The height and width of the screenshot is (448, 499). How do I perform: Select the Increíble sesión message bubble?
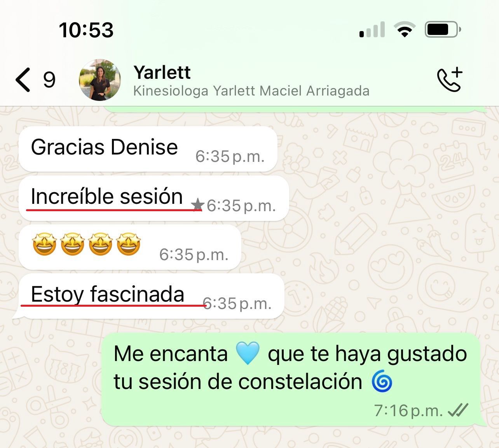click(154, 198)
